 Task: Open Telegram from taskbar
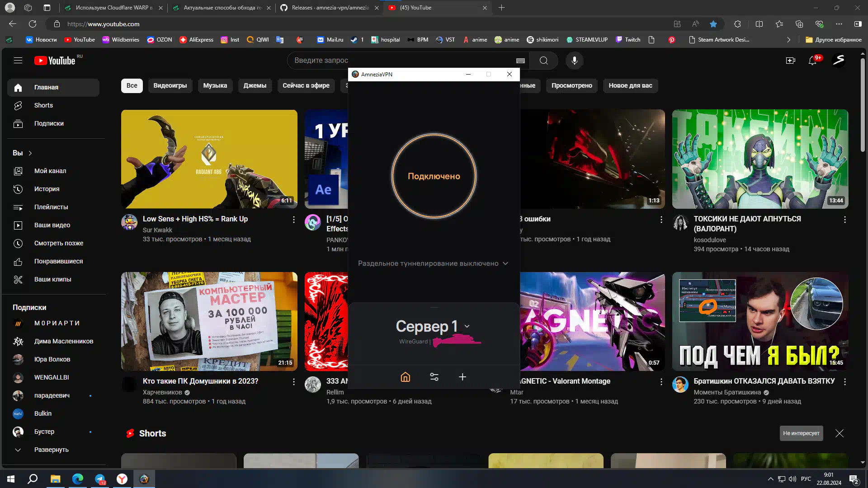coord(100,479)
